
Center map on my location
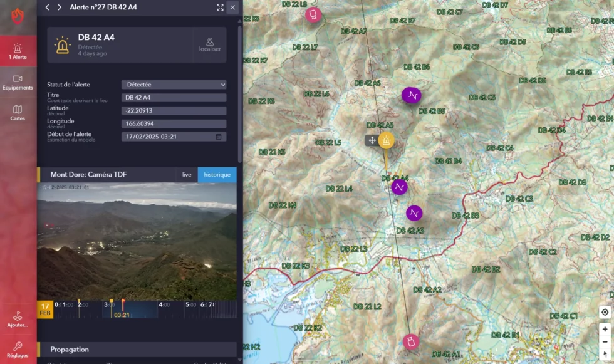pos(605,312)
